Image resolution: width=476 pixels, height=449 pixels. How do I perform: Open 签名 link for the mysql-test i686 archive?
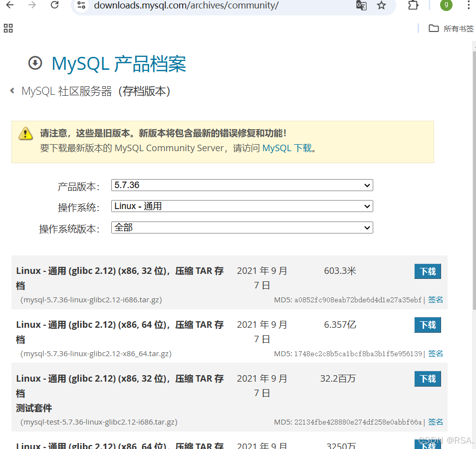tap(435, 422)
